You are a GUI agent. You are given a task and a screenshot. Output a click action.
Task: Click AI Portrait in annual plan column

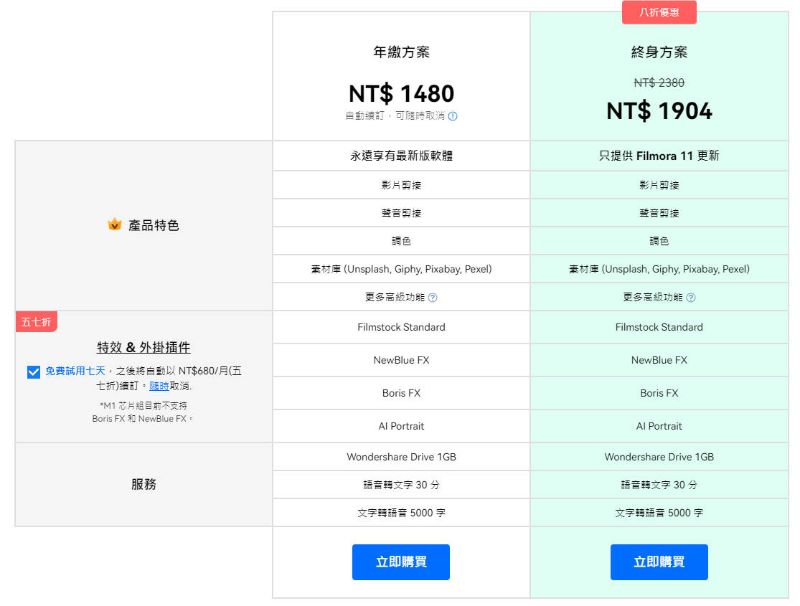coord(402,426)
